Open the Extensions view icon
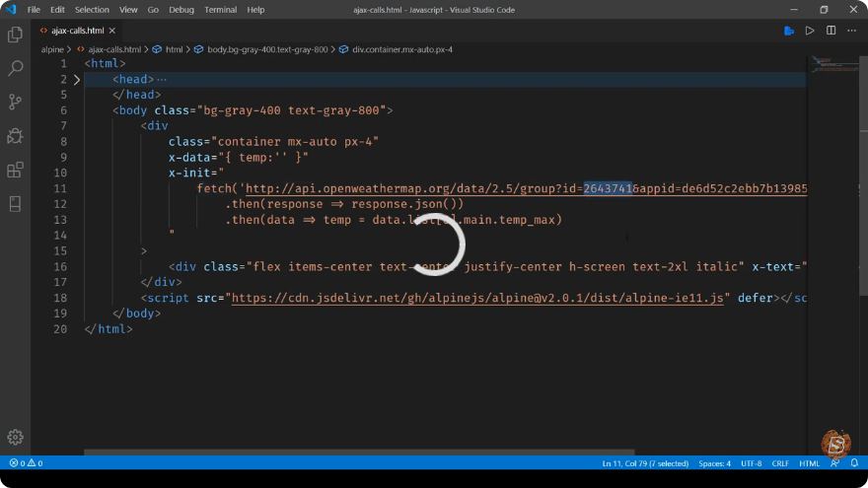The height and width of the screenshot is (488, 868). 15,170
